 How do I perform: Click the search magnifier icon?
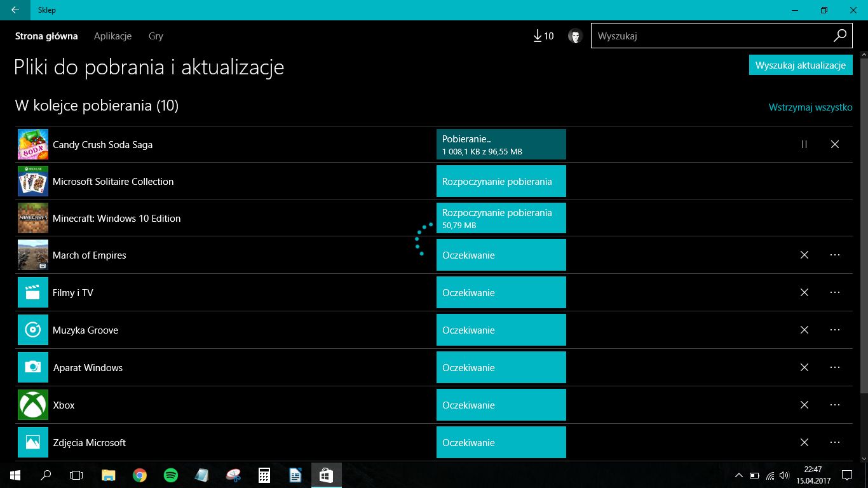pyautogui.click(x=839, y=36)
